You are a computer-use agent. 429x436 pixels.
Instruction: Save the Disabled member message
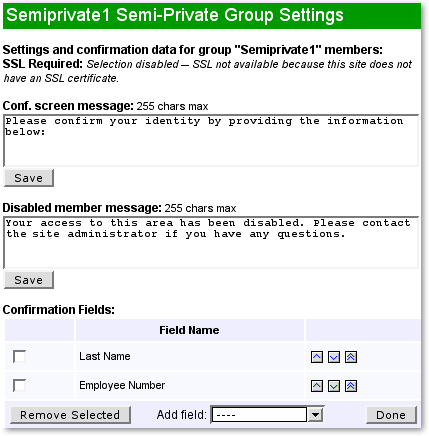29,280
